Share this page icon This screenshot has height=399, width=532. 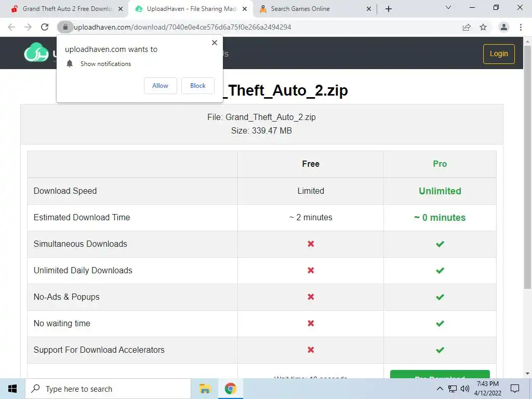(x=467, y=27)
